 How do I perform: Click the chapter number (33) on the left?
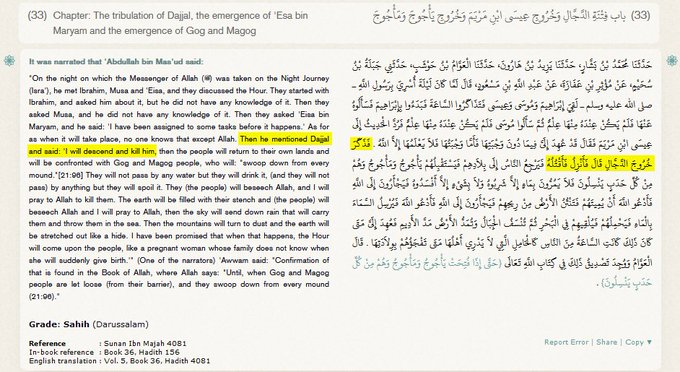[x=37, y=16]
